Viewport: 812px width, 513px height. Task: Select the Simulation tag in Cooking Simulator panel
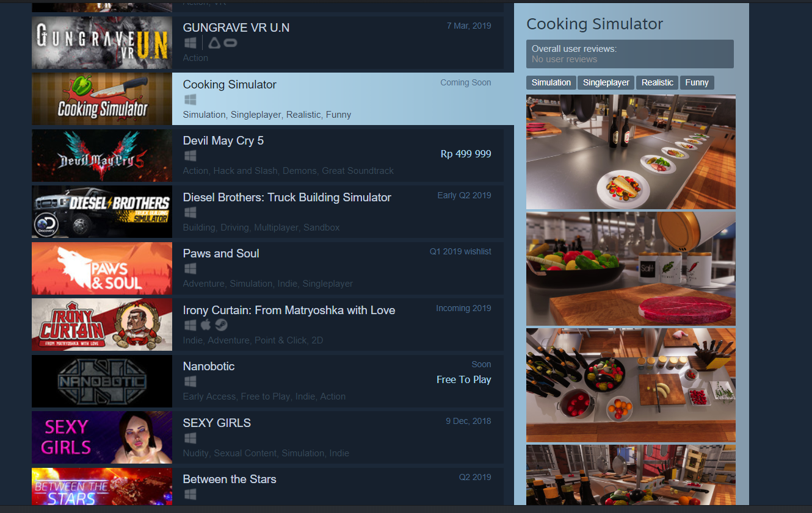(x=551, y=82)
